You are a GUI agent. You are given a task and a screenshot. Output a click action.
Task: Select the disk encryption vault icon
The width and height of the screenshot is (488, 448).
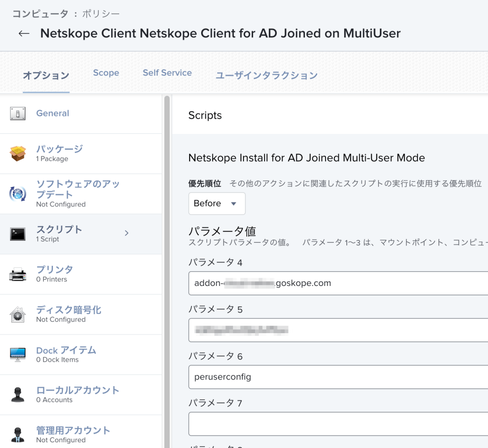18,315
